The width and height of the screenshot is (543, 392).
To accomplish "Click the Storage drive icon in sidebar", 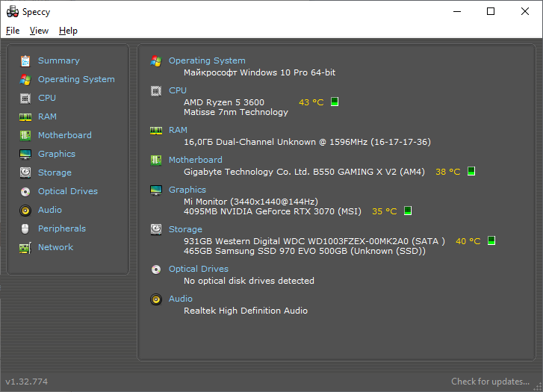I will pyautogui.click(x=25, y=172).
